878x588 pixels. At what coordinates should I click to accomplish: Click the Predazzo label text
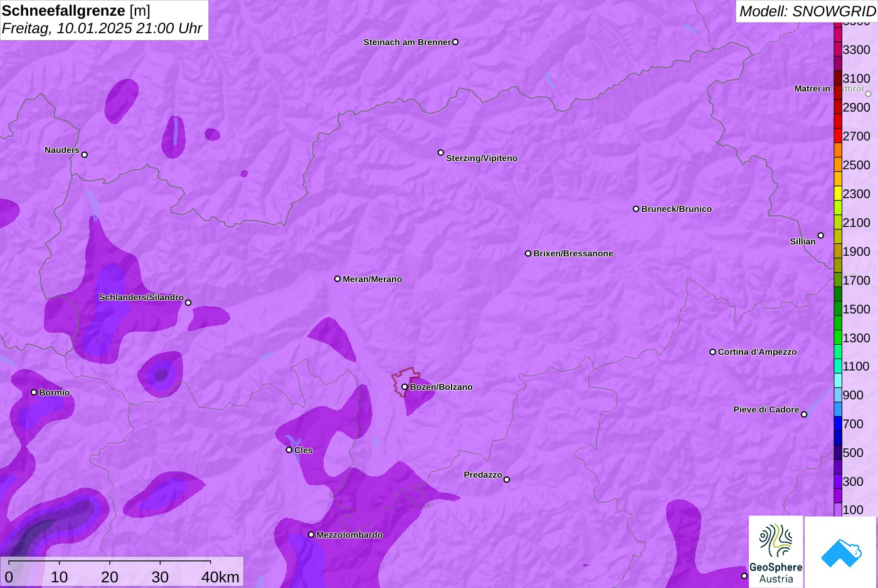coord(483,475)
